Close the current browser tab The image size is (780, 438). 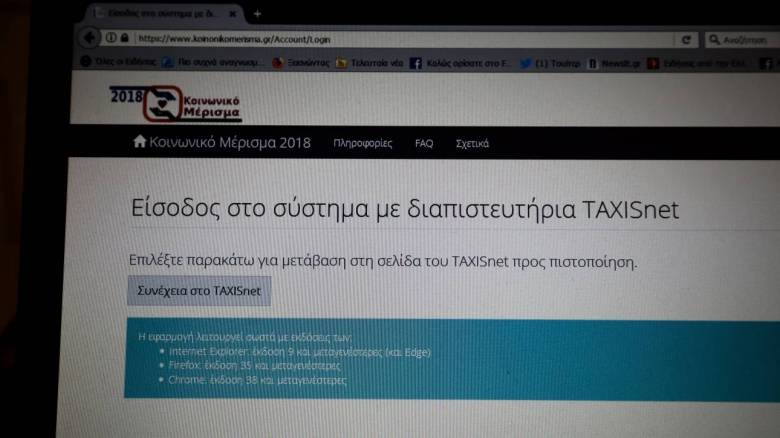232,14
